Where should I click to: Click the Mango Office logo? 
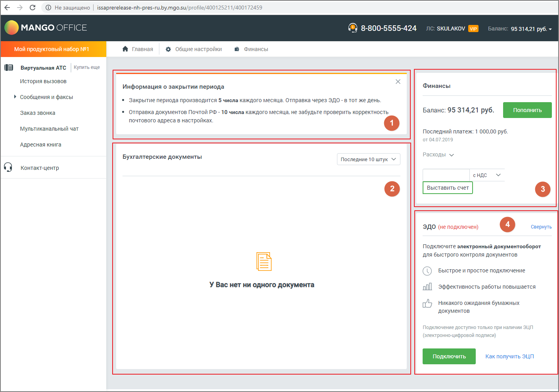point(46,28)
